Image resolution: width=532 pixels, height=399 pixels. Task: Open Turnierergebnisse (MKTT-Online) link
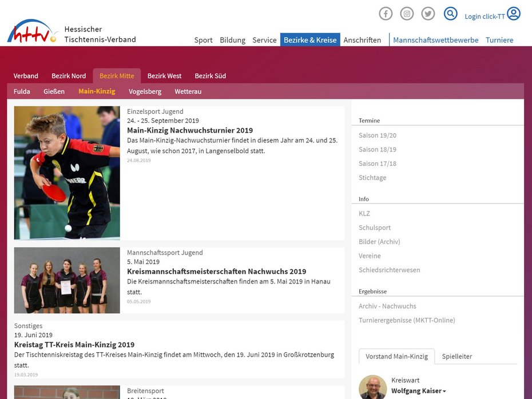click(x=407, y=320)
